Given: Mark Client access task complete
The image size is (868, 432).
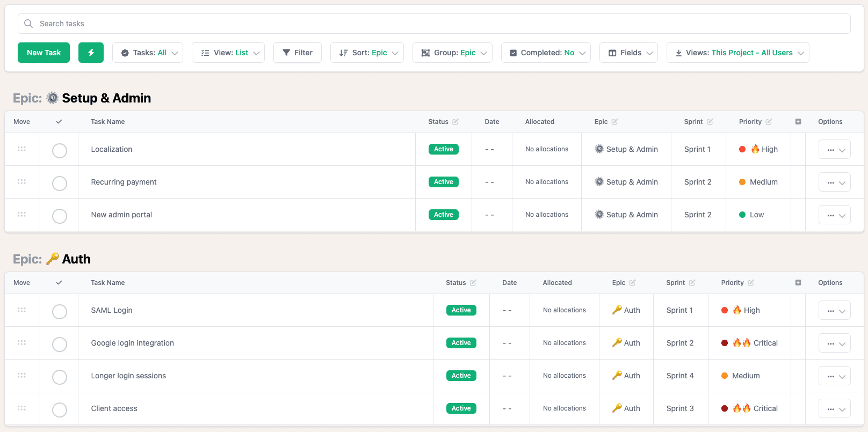Looking at the screenshot, I should (x=60, y=410).
